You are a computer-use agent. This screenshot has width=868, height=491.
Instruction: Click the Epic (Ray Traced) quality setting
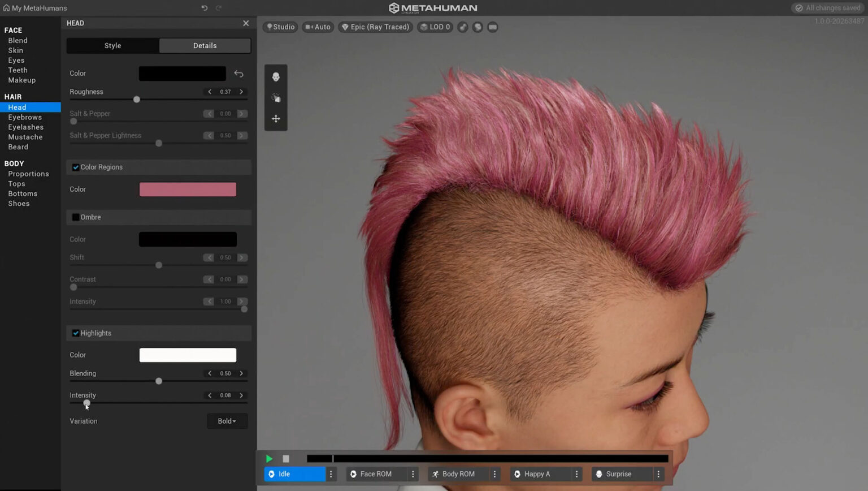click(375, 27)
